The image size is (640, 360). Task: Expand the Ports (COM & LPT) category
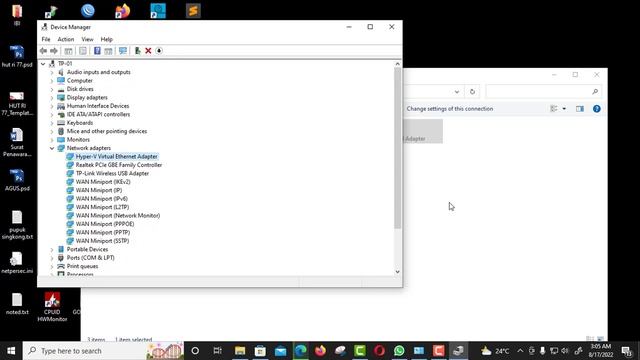click(52, 258)
